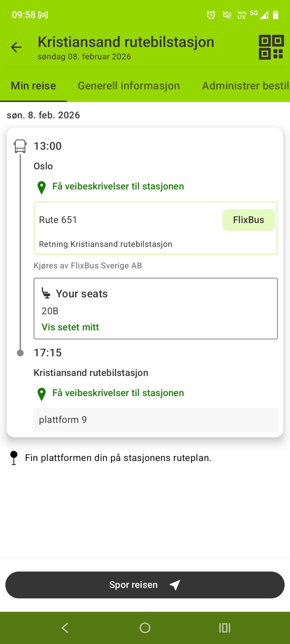Tap the platform sign icon near the bottom
Viewport: 290px width, 644px height.
(14, 458)
